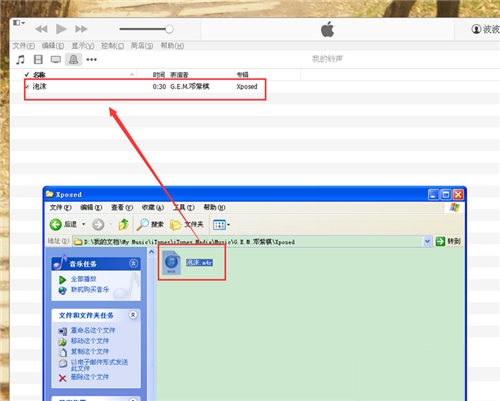Toggle the header checkmark column
This screenshot has width=500, height=401.
[27, 75]
